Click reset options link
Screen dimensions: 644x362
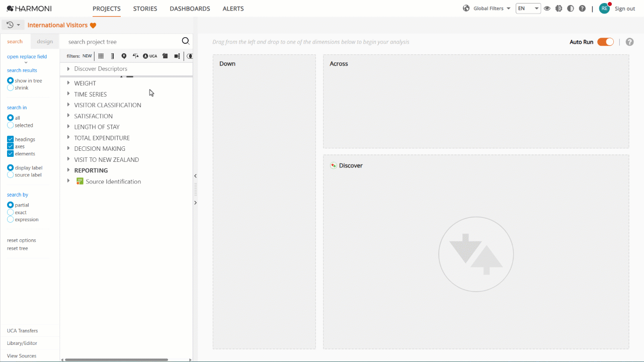click(x=22, y=240)
